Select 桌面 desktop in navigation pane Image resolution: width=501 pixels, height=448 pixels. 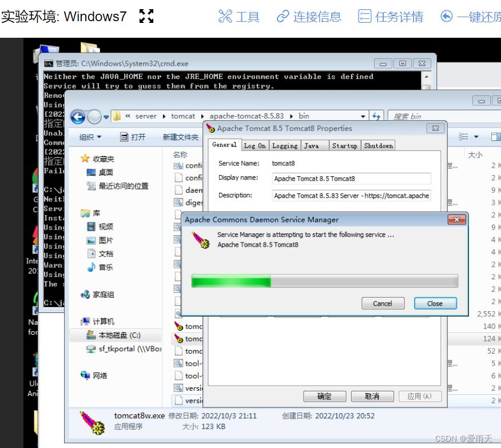100,173
